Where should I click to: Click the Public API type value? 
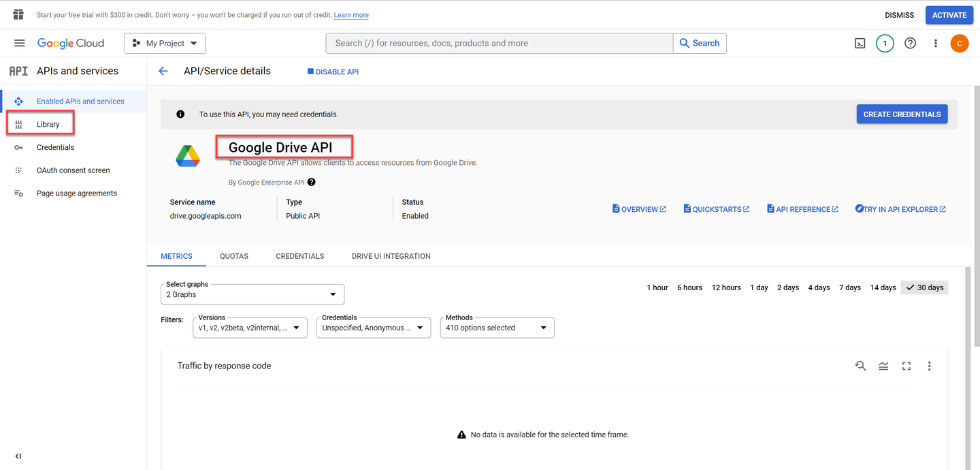tap(303, 216)
